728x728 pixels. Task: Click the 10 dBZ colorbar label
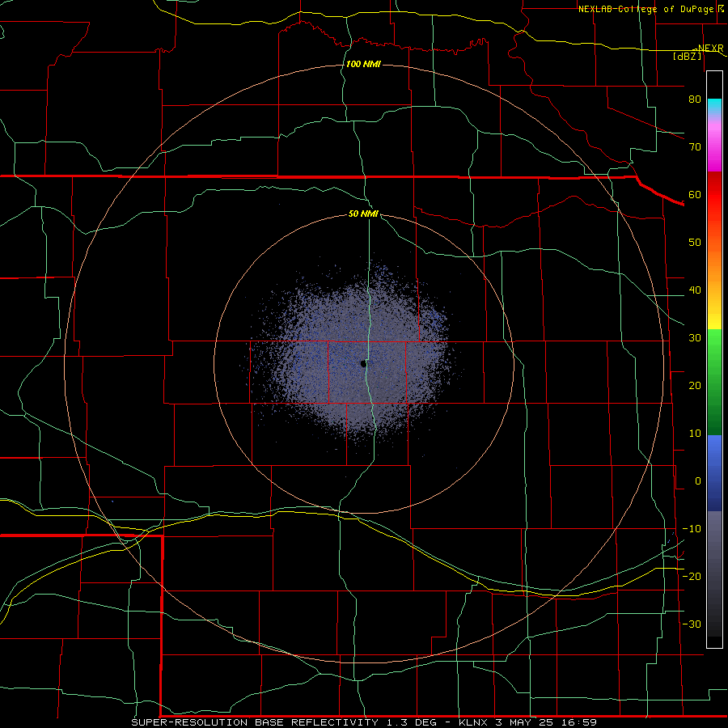(695, 434)
